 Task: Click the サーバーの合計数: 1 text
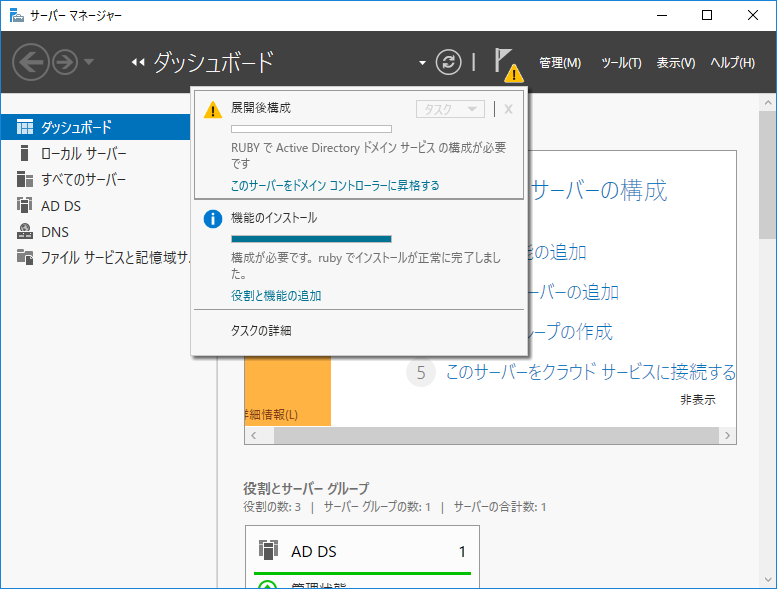click(x=500, y=507)
